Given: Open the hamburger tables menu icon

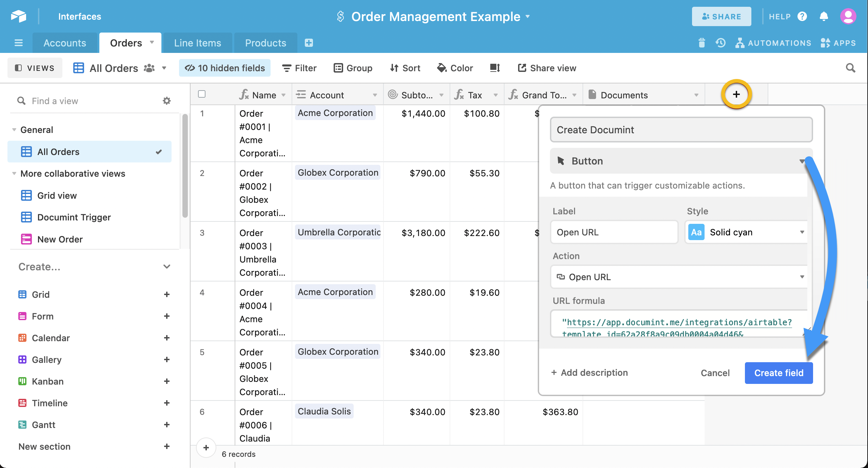Looking at the screenshot, I should [x=19, y=43].
